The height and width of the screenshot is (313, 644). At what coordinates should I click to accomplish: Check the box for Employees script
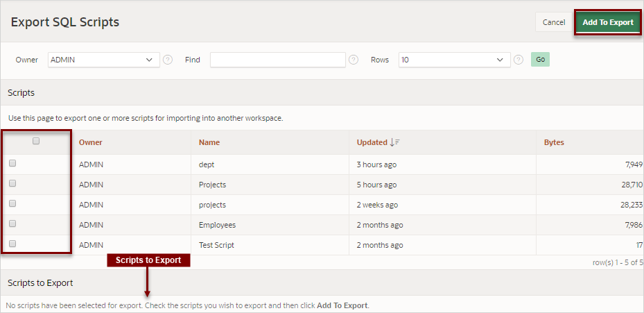pos(12,223)
